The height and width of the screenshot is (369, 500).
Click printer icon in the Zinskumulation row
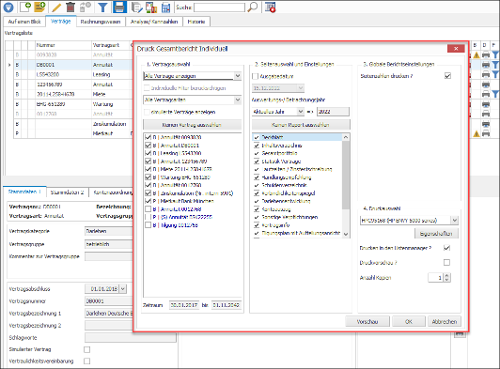[x=486, y=124]
